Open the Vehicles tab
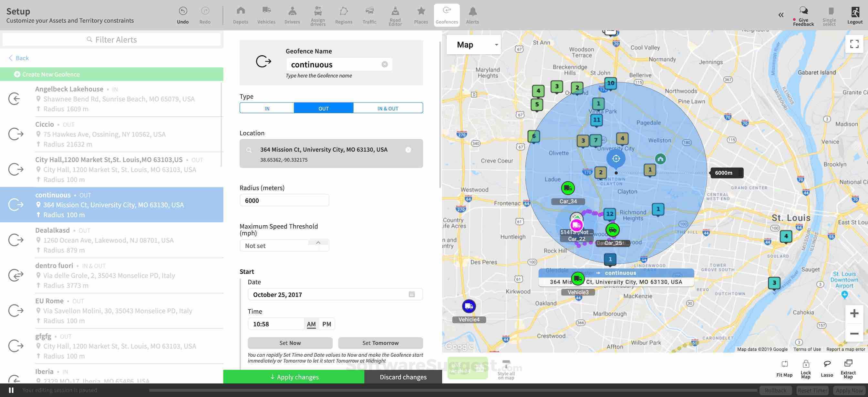The height and width of the screenshot is (397, 868). coord(266,15)
